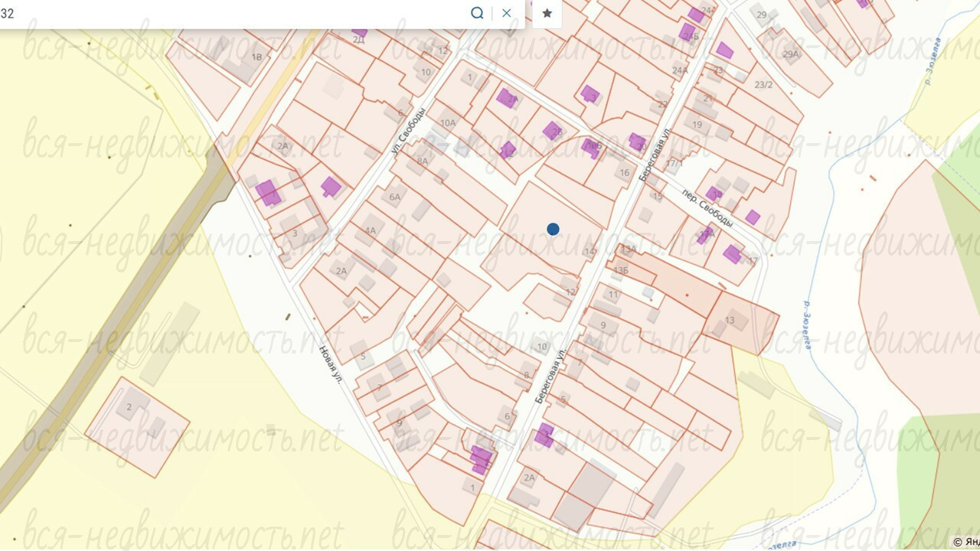
Task: Click house number 14 near blue marker
Action: point(589,252)
